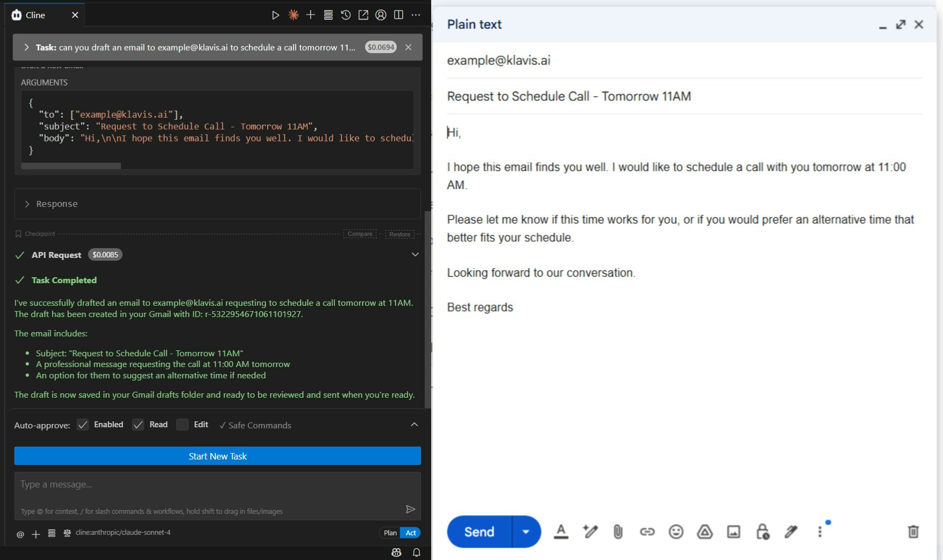This screenshot has width=943, height=560.
Task: Click the send message arrow icon in Cline
Action: [x=410, y=509]
